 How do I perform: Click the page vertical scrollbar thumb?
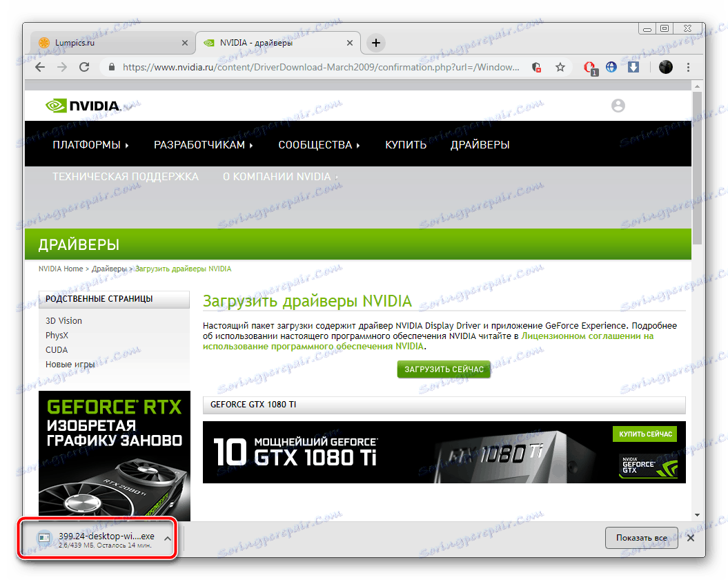point(697,167)
